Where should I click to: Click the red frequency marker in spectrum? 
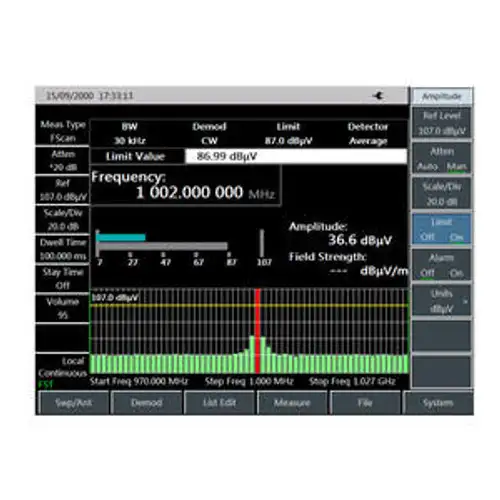(x=257, y=331)
